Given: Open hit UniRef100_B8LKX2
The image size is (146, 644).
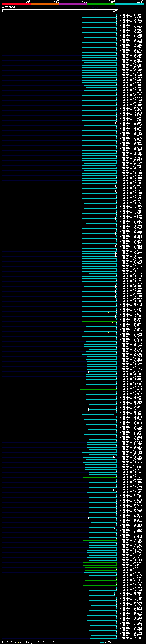Looking at the screenshot, I should (131, 336).
